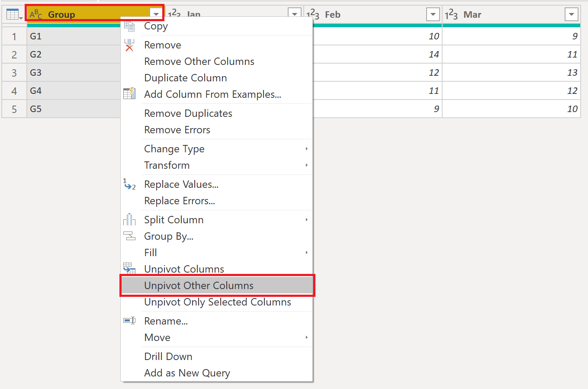Select row number 3 header
The height and width of the screenshot is (389, 588).
[14, 73]
